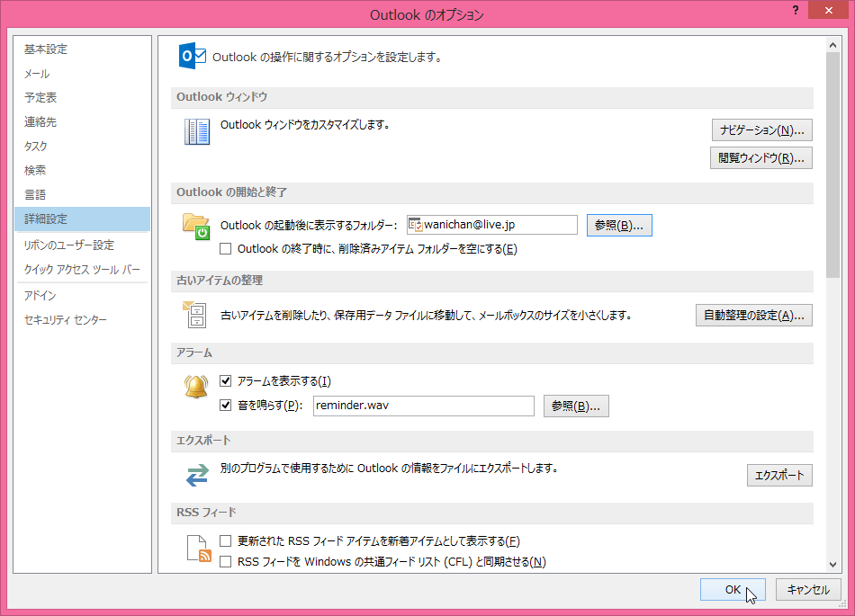855x616 pixels.
Task: Enable RSS items shown as new checkbox
Action: (225, 540)
